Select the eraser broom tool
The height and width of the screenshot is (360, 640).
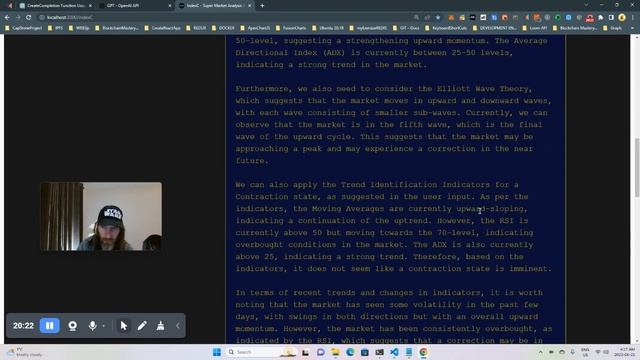pos(160,326)
